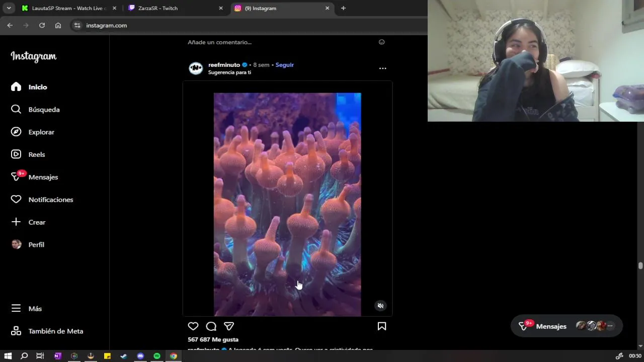Screen dimensions: 644x362
Task: Close the LauutaSP Stream tab
Action: pos(114,8)
